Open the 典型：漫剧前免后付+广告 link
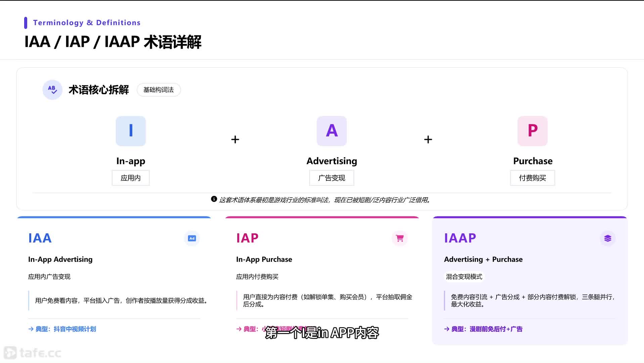This screenshot has height=363, width=644. click(x=483, y=329)
